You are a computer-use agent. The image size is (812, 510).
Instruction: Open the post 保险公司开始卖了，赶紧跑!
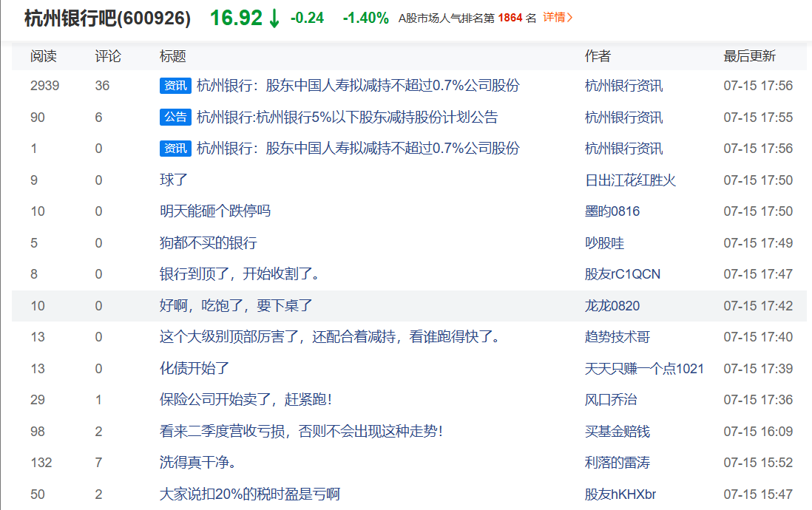pyautogui.click(x=246, y=400)
